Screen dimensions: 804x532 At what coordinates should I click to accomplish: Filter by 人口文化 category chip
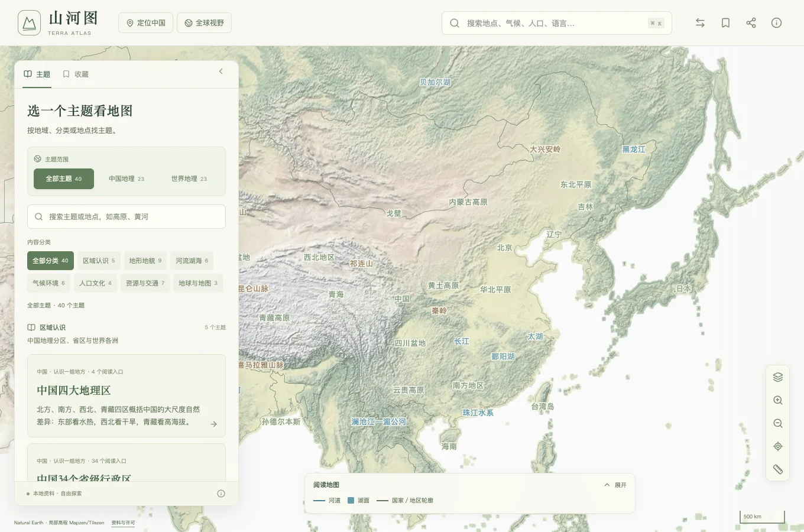pos(95,283)
